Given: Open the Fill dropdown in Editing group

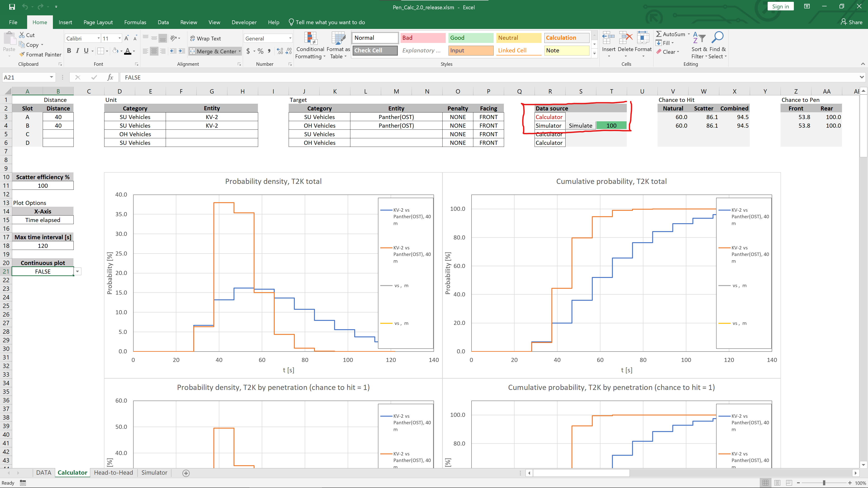Looking at the screenshot, I should pyautogui.click(x=665, y=43).
